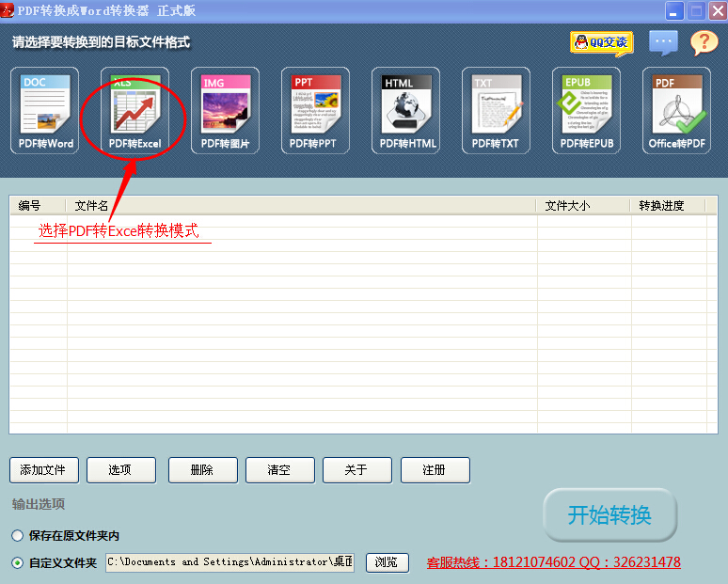Viewport: 728px width, 584px height.
Task: Close the converter window
Action: pos(718,10)
